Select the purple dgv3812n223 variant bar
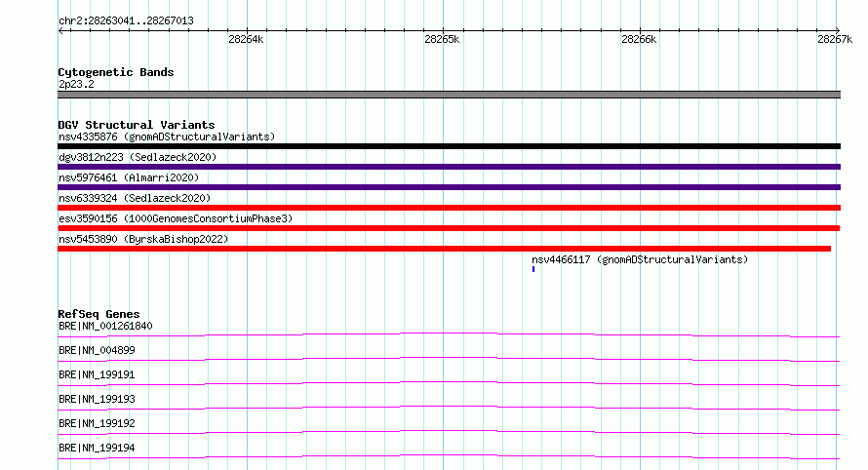 tap(449, 167)
